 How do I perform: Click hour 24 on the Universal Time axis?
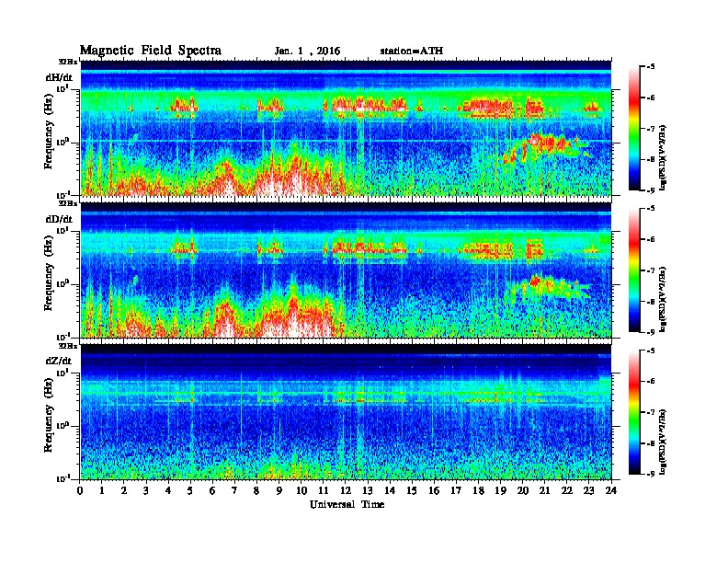(611, 490)
